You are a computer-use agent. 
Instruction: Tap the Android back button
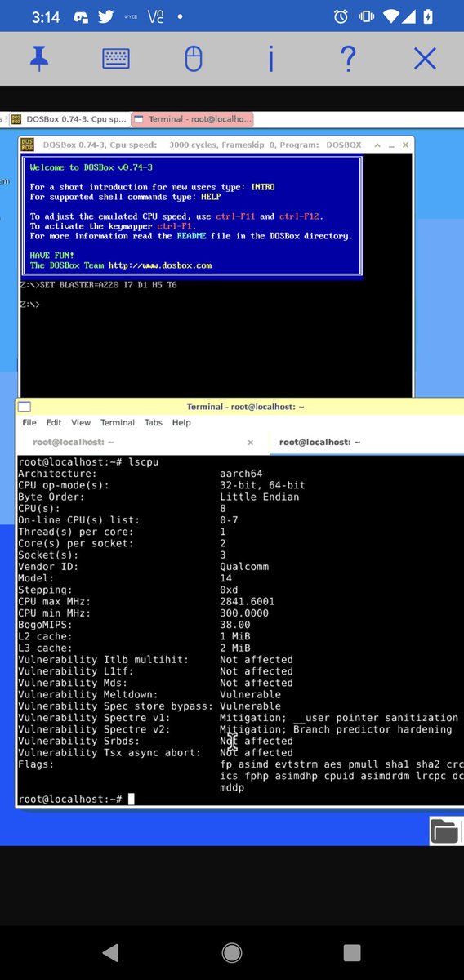(112, 952)
